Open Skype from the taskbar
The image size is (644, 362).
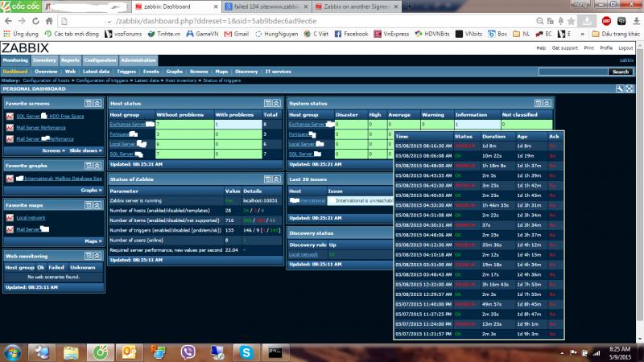click(246, 352)
